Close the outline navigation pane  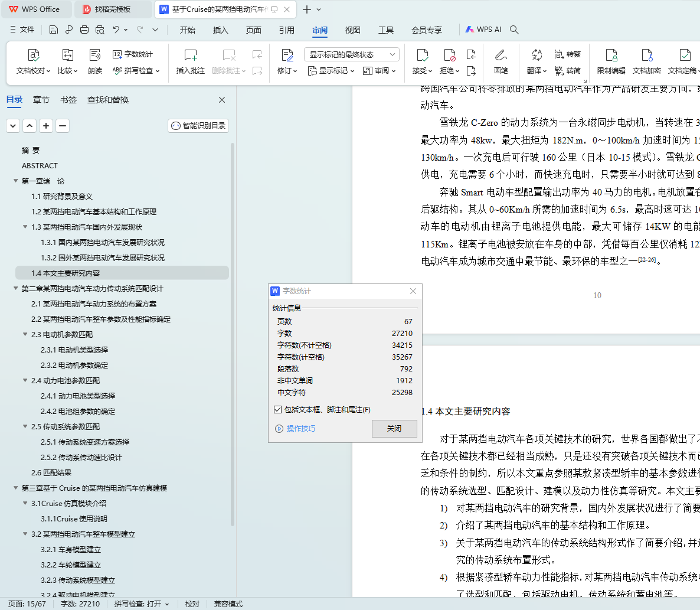pyautogui.click(x=222, y=100)
